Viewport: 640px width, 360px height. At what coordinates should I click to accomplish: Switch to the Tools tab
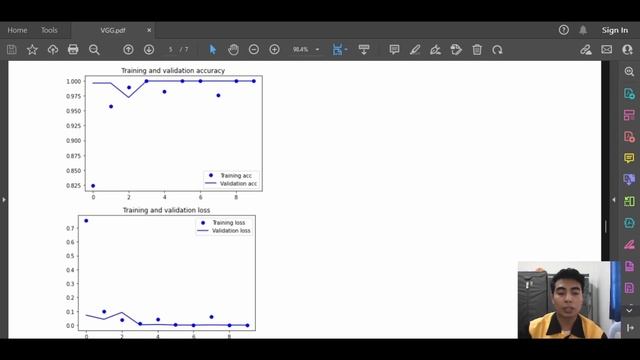(x=49, y=30)
